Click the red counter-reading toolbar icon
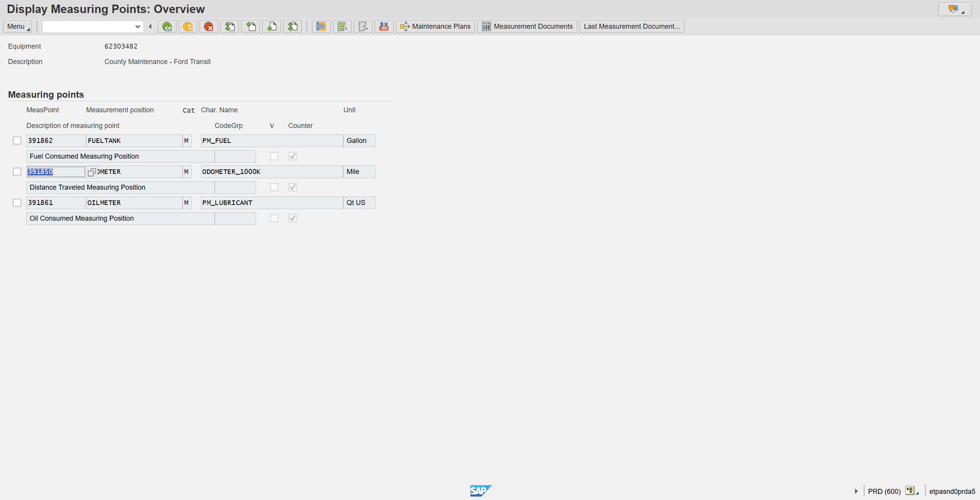The height and width of the screenshot is (500, 980). click(x=384, y=26)
